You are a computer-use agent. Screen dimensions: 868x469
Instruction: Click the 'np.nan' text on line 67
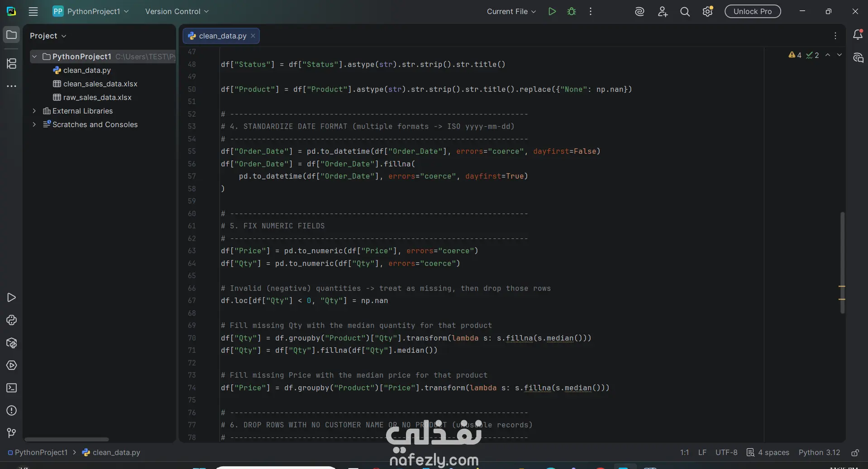point(374,300)
